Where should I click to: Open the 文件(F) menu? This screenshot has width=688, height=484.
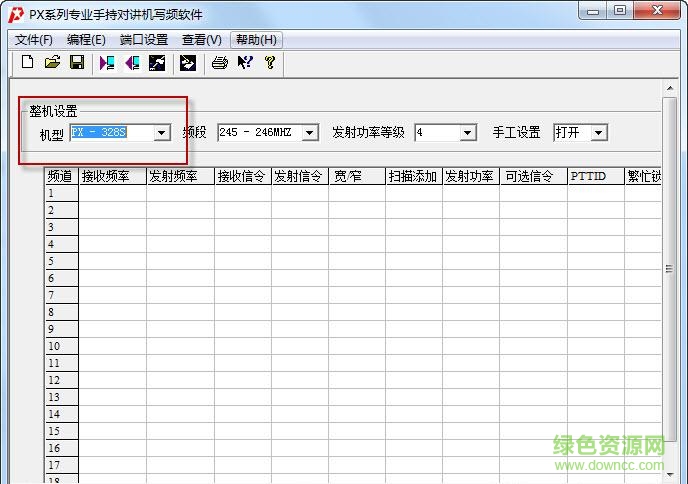pyautogui.click(x=34, y=40)
